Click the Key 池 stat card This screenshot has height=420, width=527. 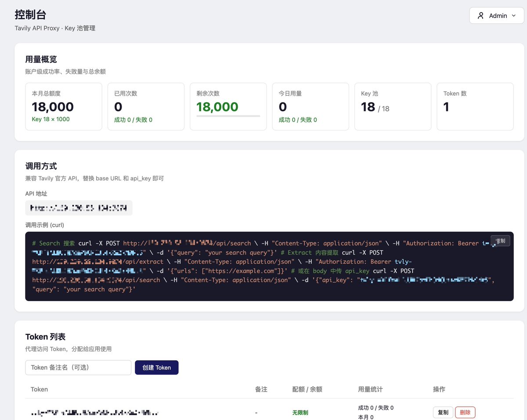tap(393, 106)
